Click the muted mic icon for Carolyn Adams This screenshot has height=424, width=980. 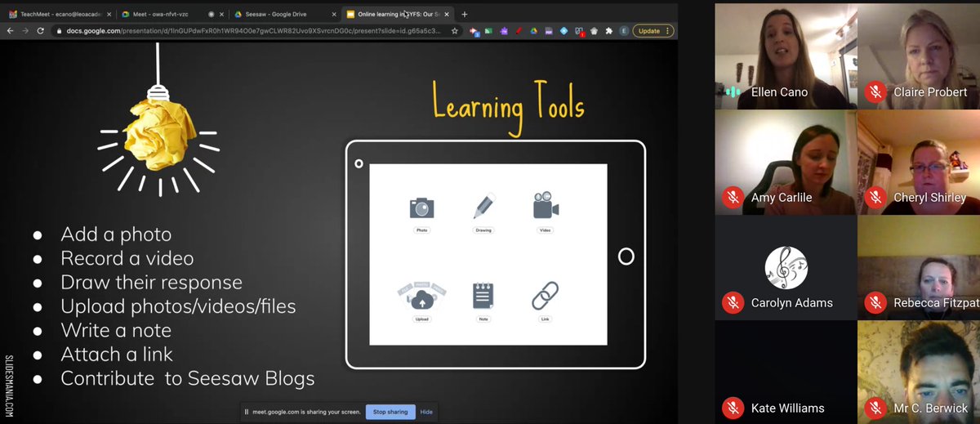[x=733, y=302]
